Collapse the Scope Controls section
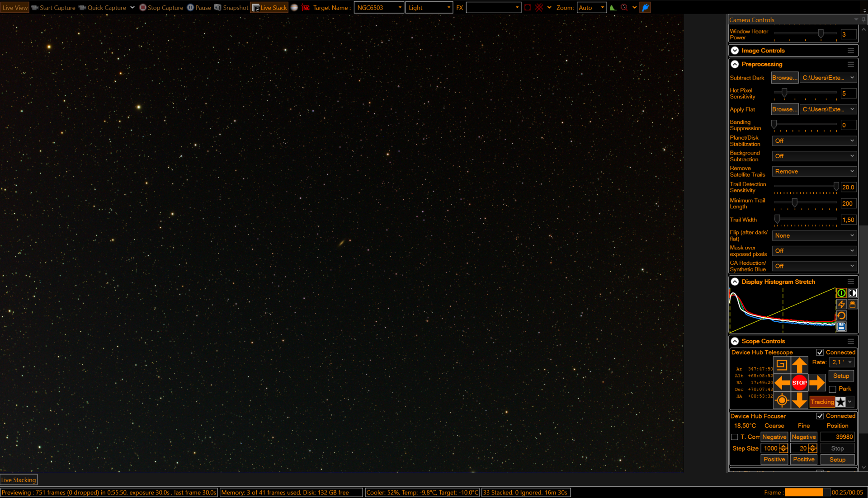Screen dimensions: 868x498 (735, 341)
